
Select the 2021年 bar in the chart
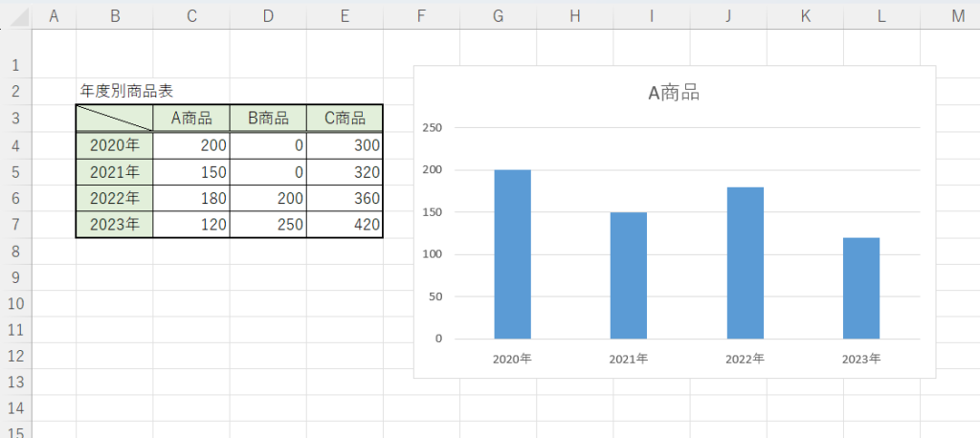coord(628,275)
